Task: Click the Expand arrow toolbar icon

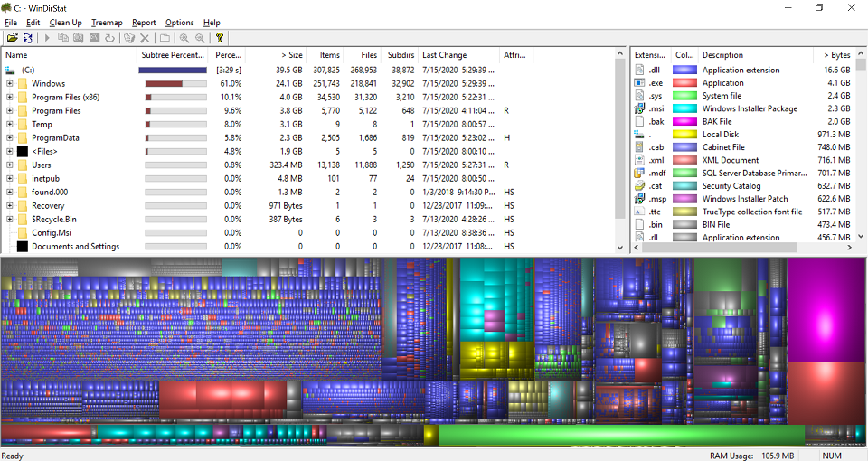Action: click(x=47, y=38)
